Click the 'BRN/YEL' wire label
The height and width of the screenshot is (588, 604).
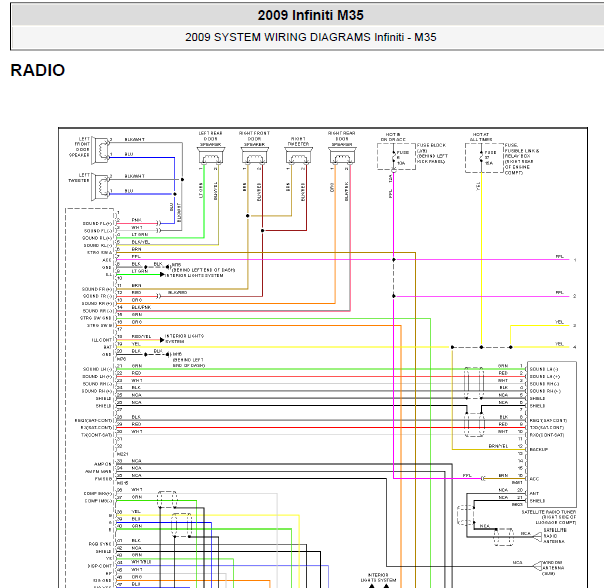click(x=498, y=446)
